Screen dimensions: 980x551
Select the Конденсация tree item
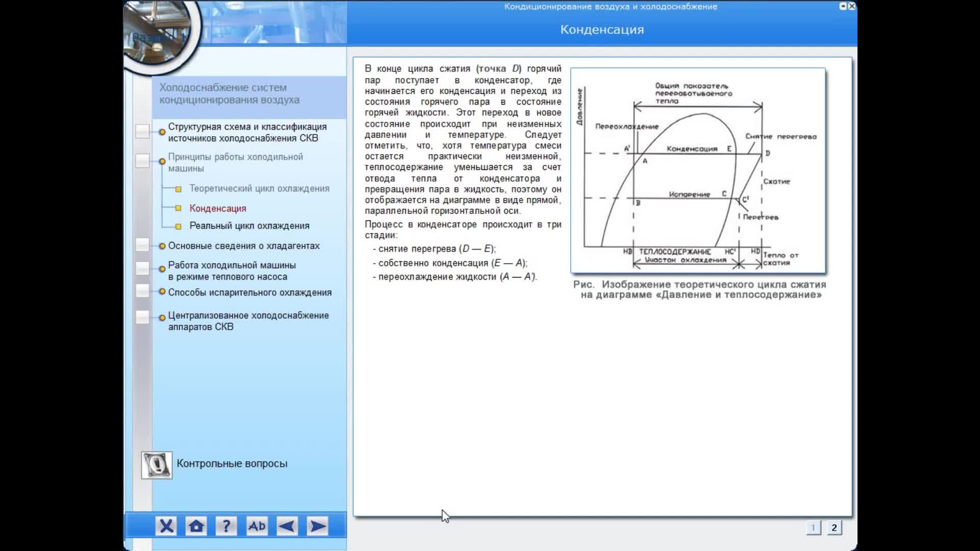(217, 209)
